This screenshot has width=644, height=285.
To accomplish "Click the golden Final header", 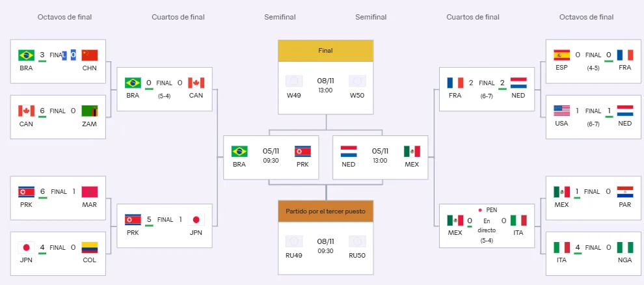I will [x=325, y=51].
